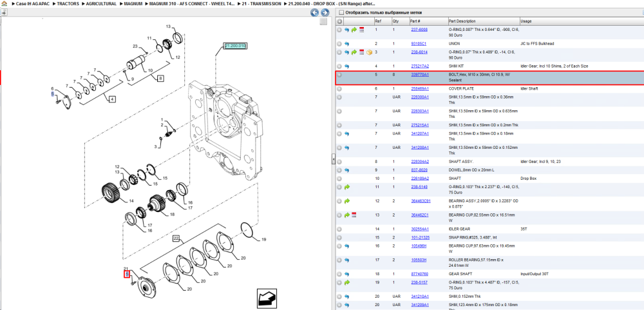The height and width of the screenshot is (310, 644).
Task: Select boxed callout 8 in the diagram
Action: coord(160,77)
